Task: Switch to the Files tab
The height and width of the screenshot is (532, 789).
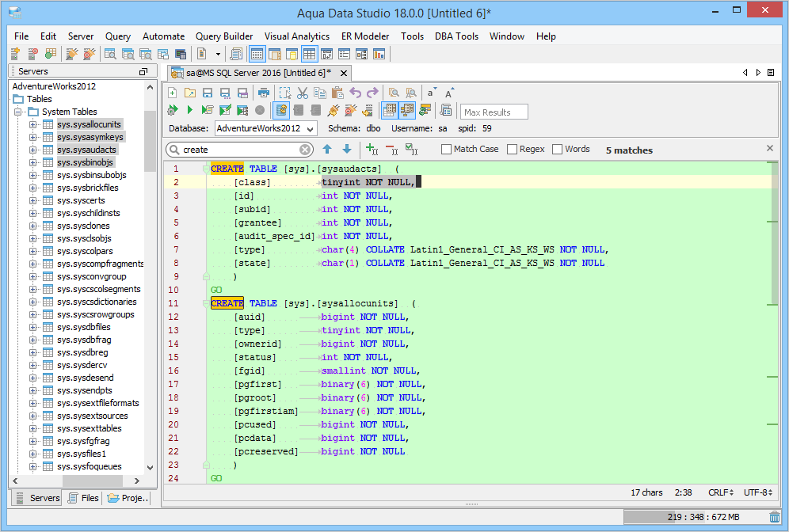Action: pyautogui.click(x=82, y=498)
